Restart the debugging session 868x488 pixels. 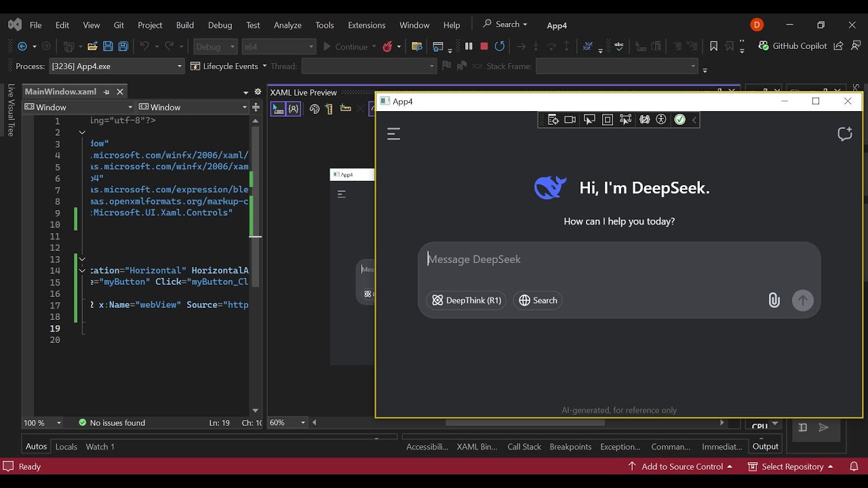[x=500, y=46]
